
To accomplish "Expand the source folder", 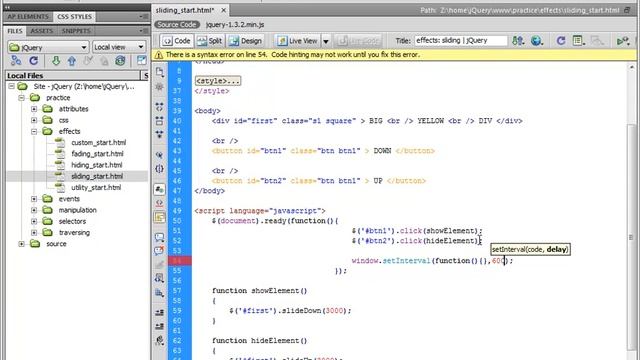I will pos(21,244).
